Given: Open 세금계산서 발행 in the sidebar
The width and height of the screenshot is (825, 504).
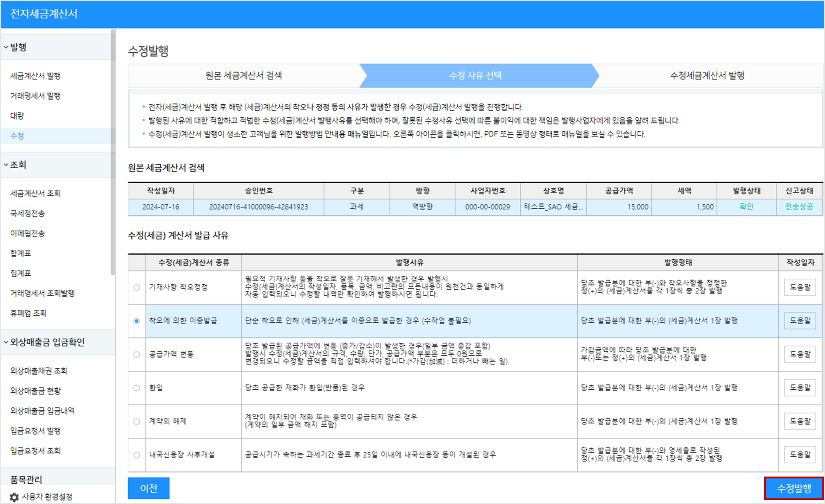Looking at the screenshot, I should pyautogui.click(x=35, y=76).
